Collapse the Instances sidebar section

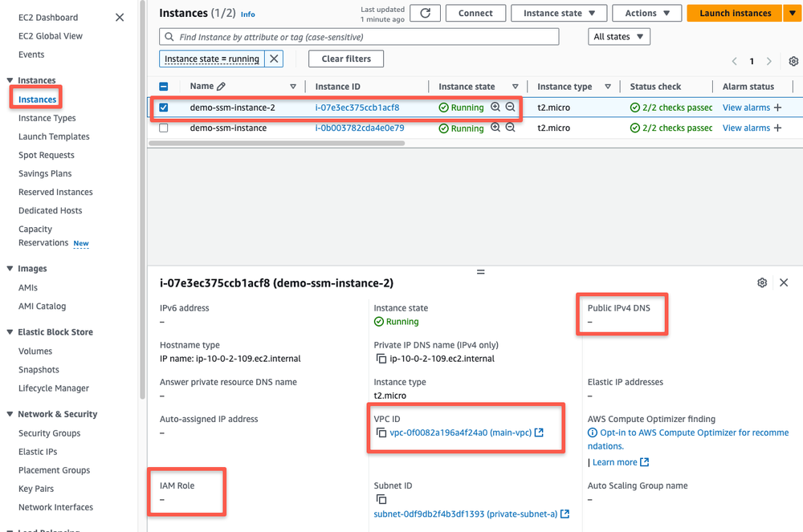[10, 80]
